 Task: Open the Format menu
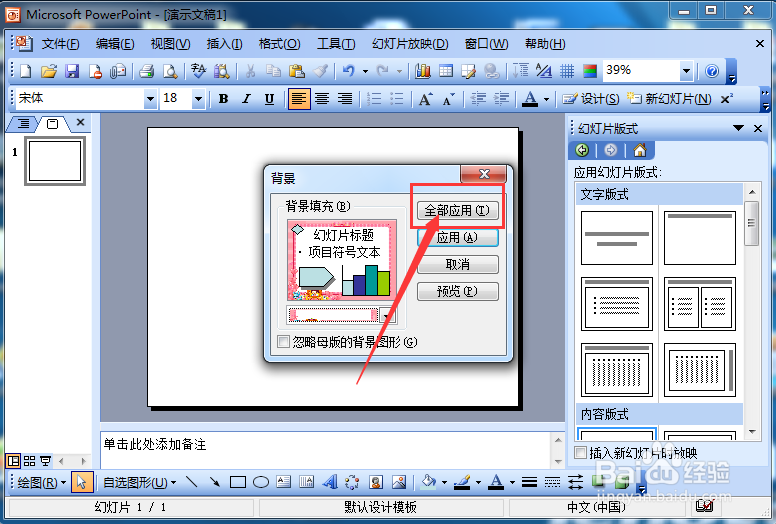tap(279, 44)
